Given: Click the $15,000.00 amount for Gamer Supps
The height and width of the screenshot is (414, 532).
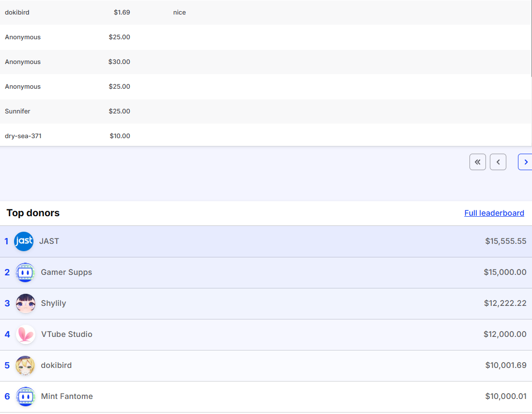Looking at the screenshot, I should point(505,272).
